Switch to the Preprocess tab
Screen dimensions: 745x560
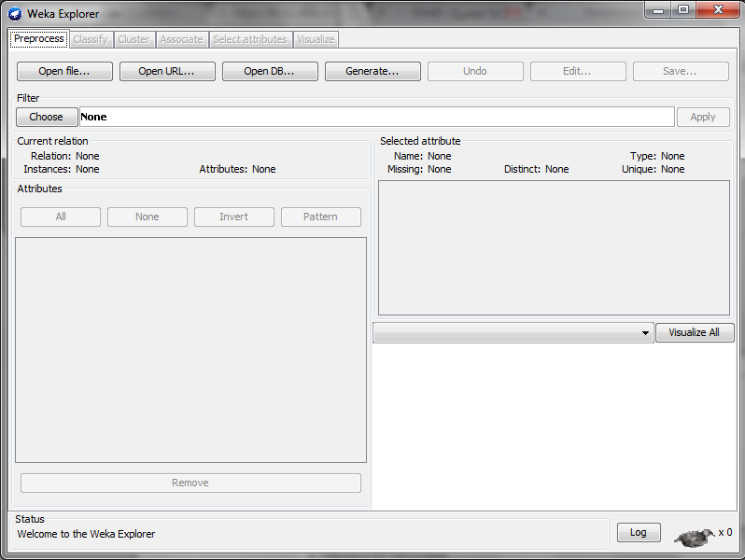39,38
